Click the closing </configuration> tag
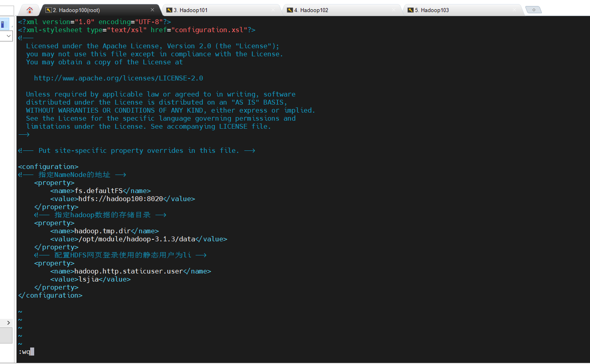 pyautogui.click(x=50, y=295)
